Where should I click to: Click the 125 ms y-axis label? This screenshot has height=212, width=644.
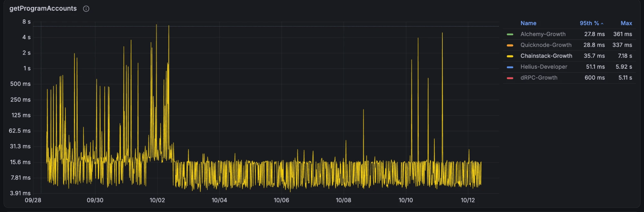(x=21, y=115)
